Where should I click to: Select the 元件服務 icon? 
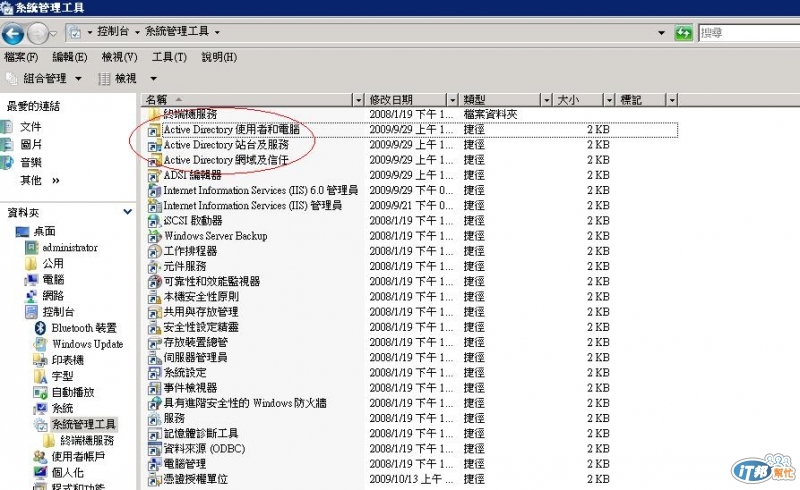pos(154,266)
